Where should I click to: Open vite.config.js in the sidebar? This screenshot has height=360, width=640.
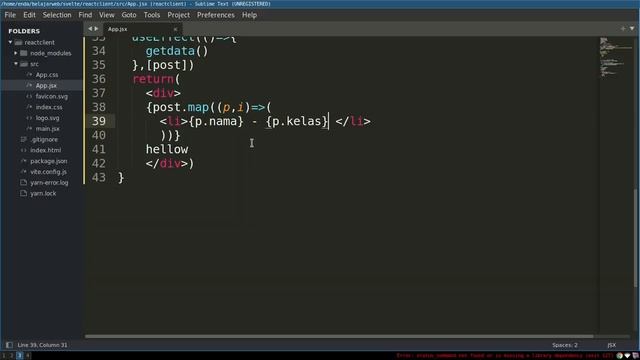48,172
